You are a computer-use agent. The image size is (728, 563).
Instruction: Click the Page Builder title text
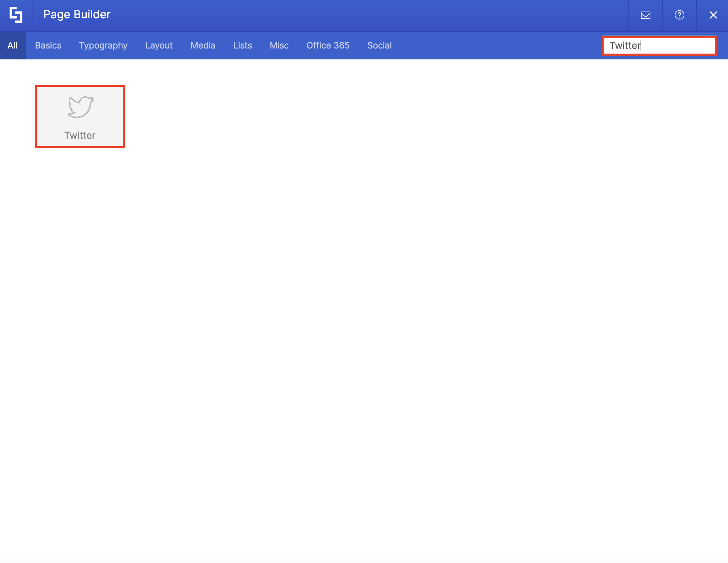(x=77, y=15)
